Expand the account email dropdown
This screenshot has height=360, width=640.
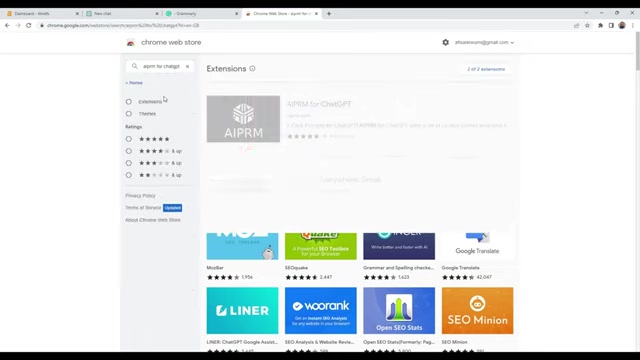(484, 42)
